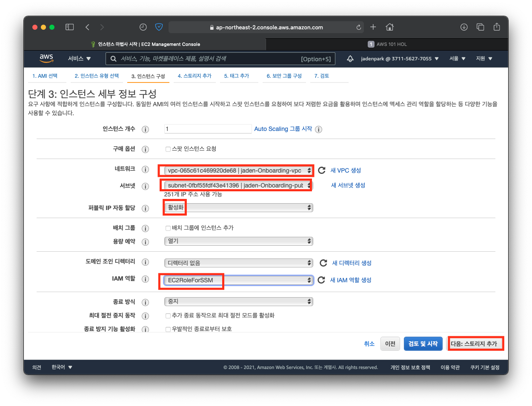
Task: Open the AWS notifications bell
Action: (350, 59)
